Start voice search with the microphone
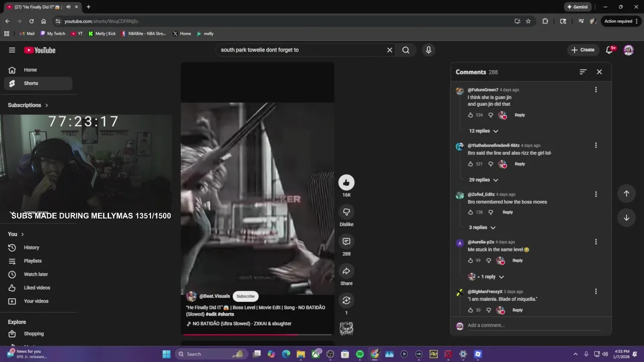644x362 pixels. pyautogui.click(x=429, y=50)
